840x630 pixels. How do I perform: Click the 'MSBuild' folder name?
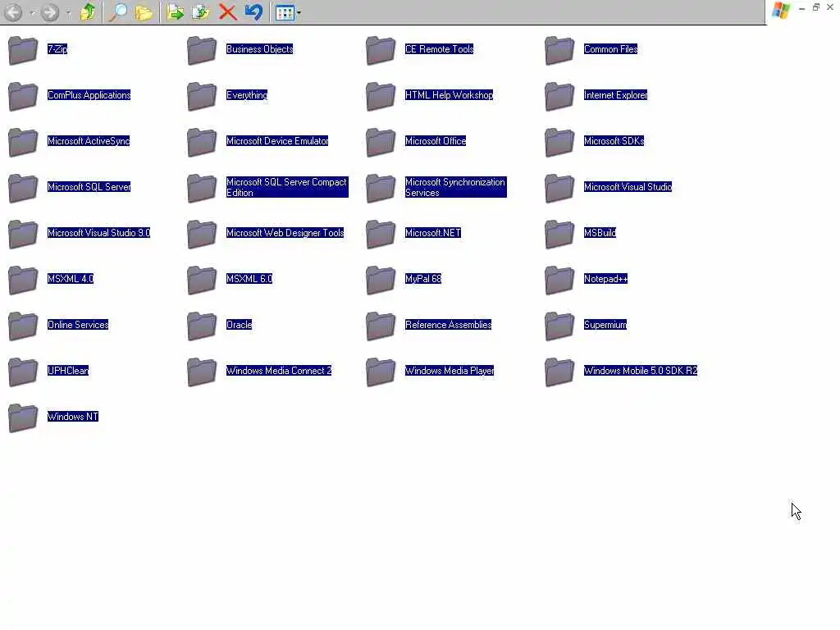pyautogui.click(x=600, y=233)
